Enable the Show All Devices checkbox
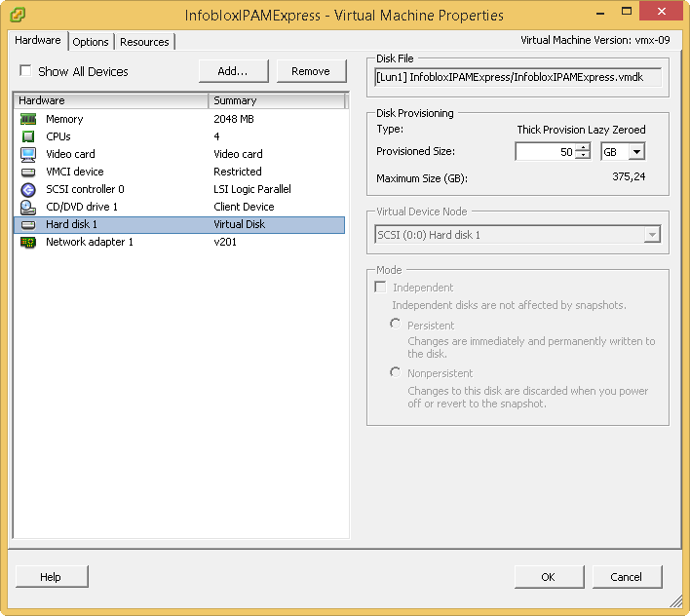Screen dimensions: 690x616 pos(25,71)
